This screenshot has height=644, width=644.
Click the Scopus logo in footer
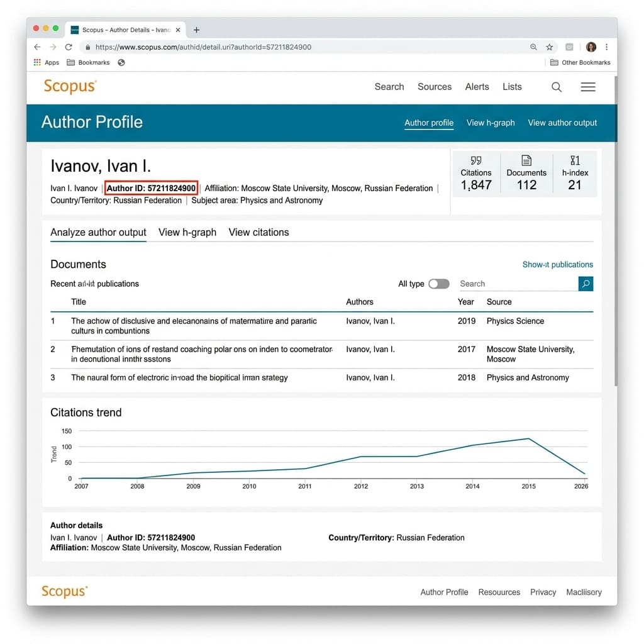65,592
